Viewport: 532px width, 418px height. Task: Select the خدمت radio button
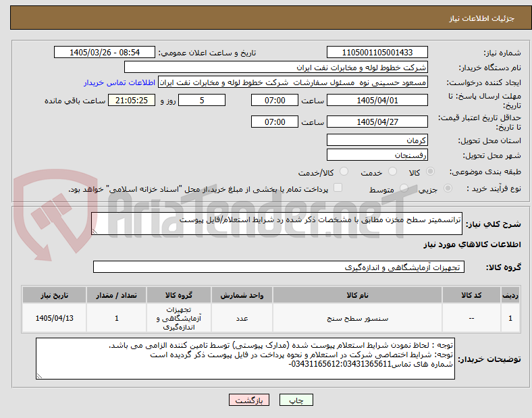392,172
